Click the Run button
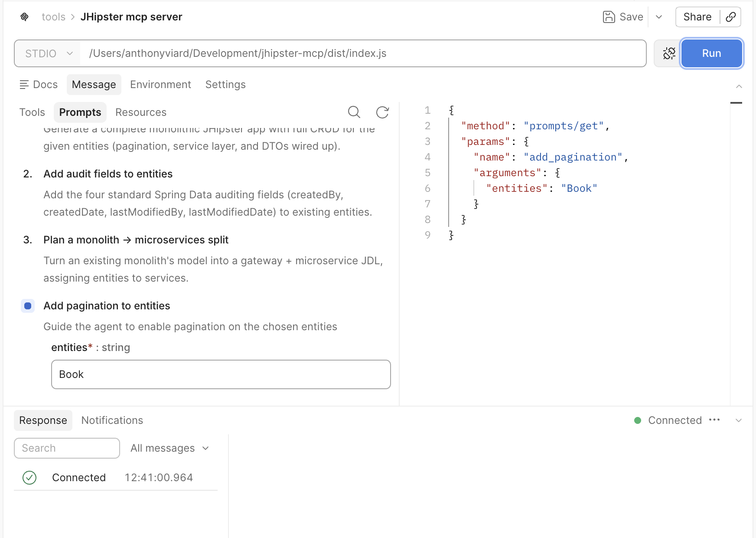Image resolution: width=756 pixels, height=538 pixels. pyautogui.click(x=712, y=53)
